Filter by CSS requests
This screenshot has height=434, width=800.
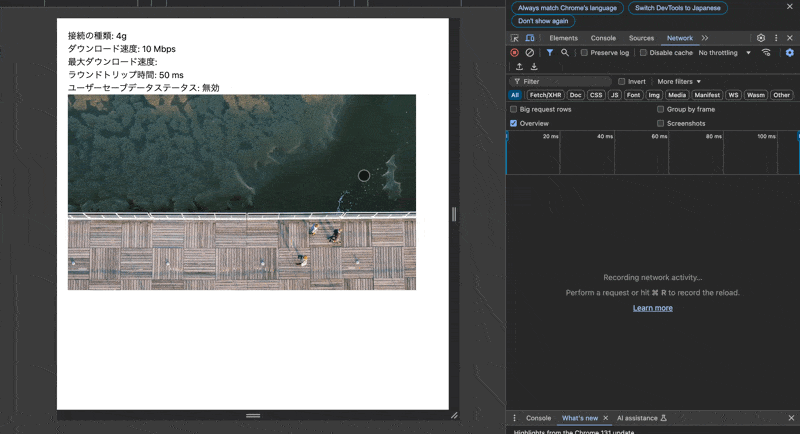pyautogui.click(x=596, y=95)
